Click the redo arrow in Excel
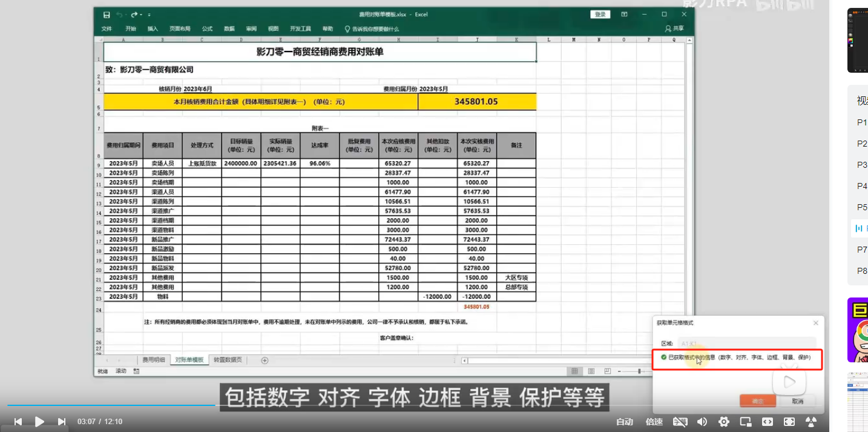Image resolution: width=868 pixels, height=432 pixels. pyautogui.click(x=134, y=15)
